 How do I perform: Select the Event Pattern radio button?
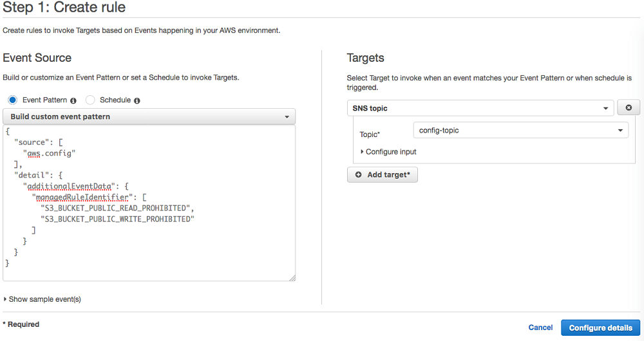click(x=13, y=100)
